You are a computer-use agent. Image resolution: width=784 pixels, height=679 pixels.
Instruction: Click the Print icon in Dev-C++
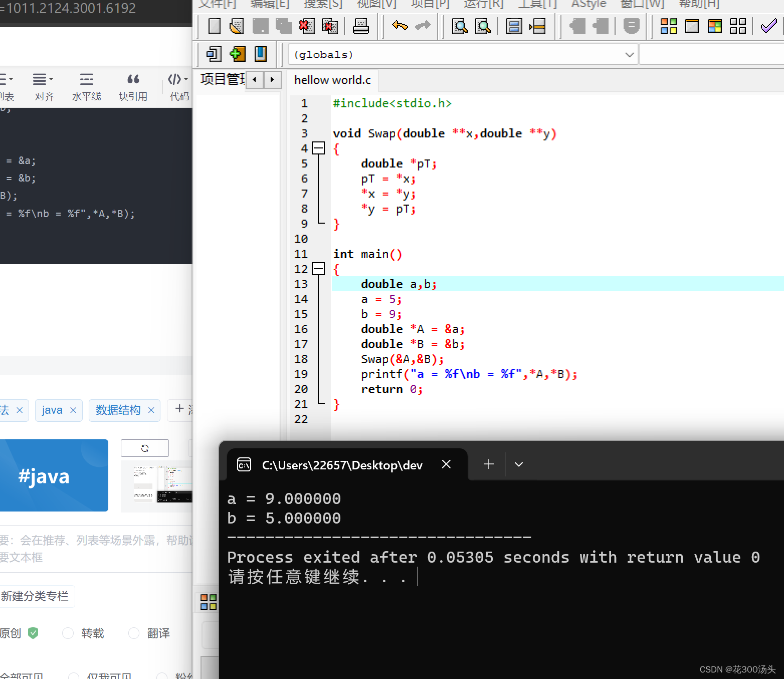tap(360, 26)
